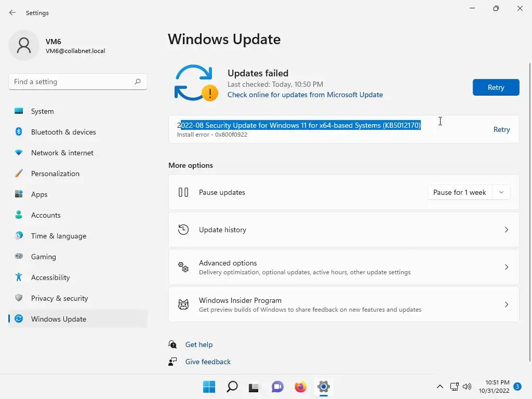Open Bluetooth & devices settings
Image resolution: width=532 pixels, height=399 pixels.
coord(78,132)
